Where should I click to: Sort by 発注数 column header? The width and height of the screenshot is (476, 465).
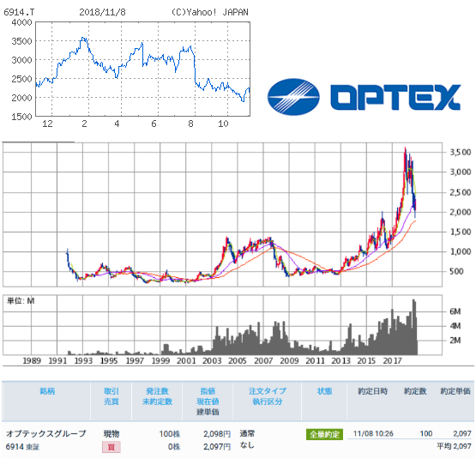point(157,391)
